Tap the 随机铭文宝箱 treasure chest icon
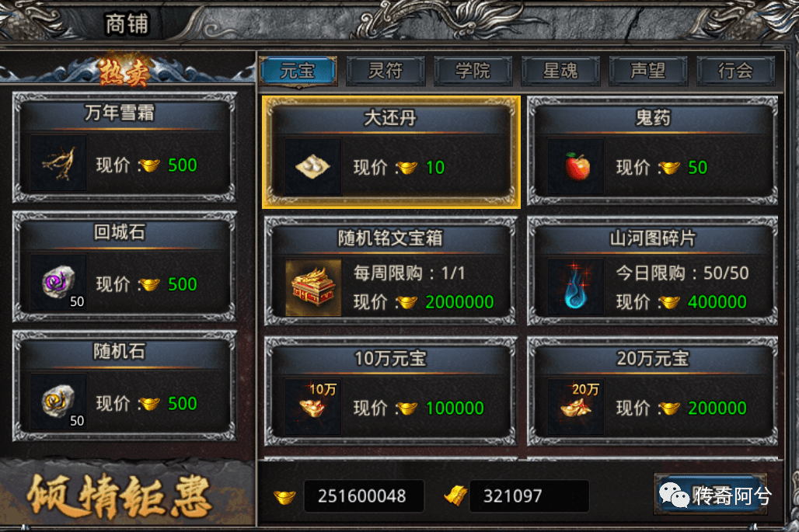 (x=313, y=287)
